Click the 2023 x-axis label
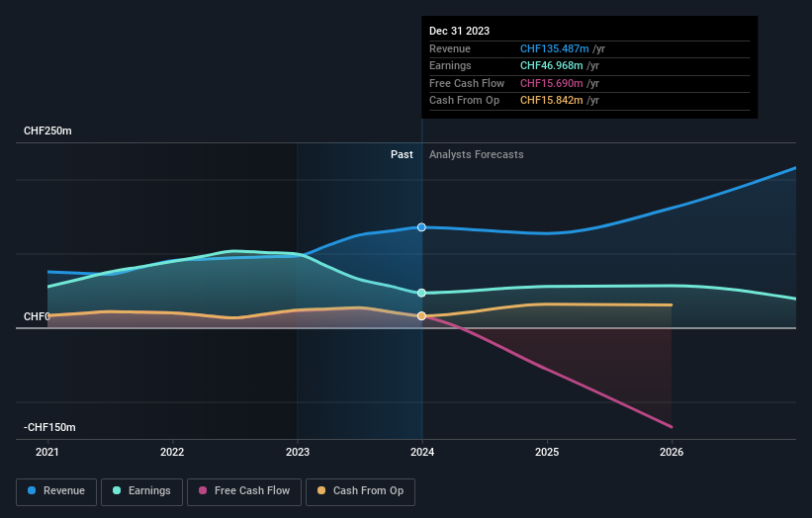The width and height of the screenshot is (812, 518). 298,452
